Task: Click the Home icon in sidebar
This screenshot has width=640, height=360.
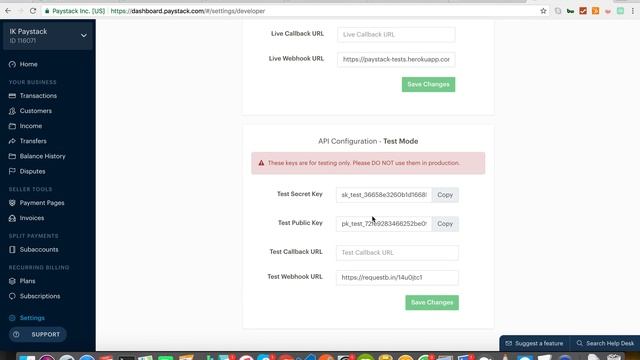Action: coord(12,64)
